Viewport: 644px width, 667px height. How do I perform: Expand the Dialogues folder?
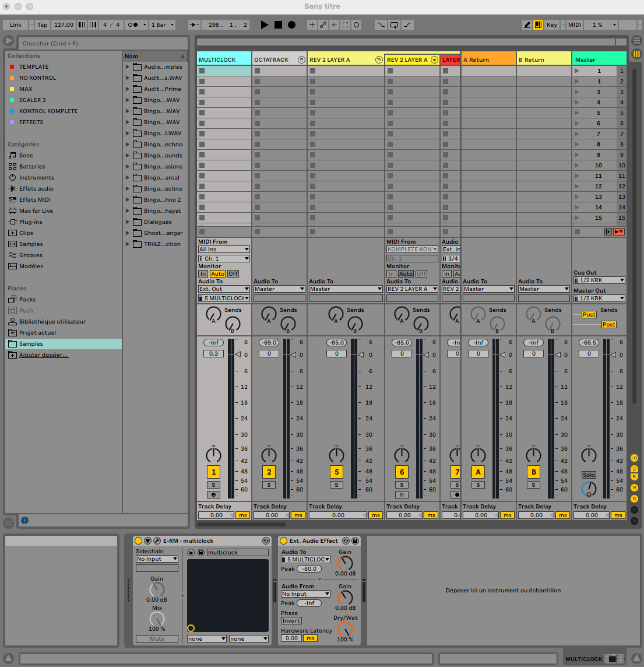tap(128, 222)
